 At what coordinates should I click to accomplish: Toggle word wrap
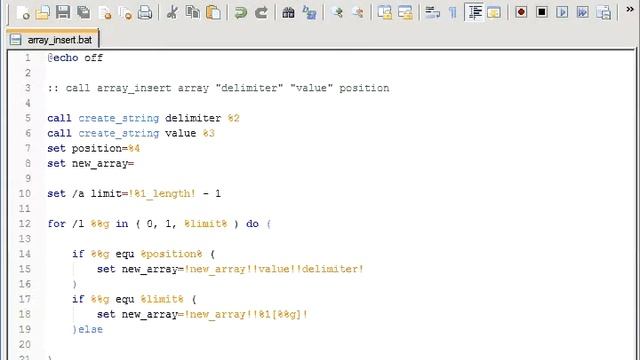click(432, 13)
